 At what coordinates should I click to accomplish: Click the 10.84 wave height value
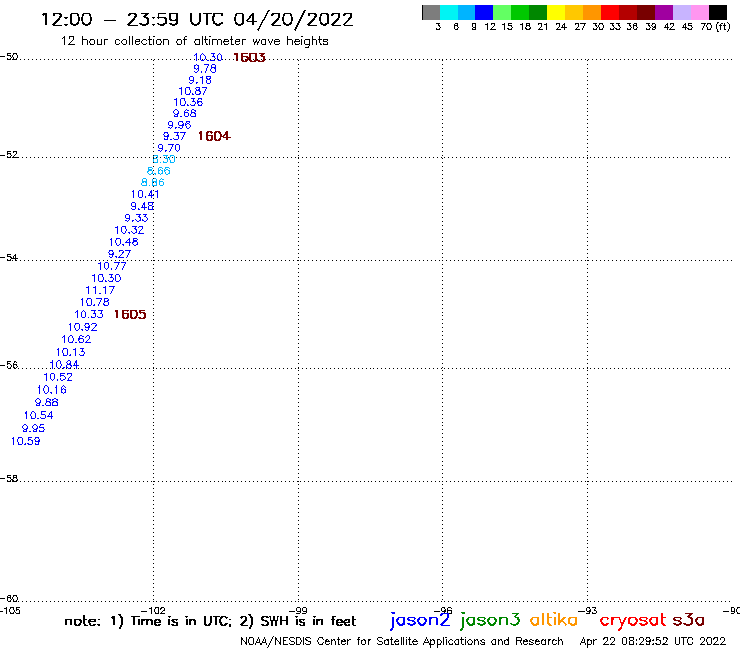click(x=64, y=365)
